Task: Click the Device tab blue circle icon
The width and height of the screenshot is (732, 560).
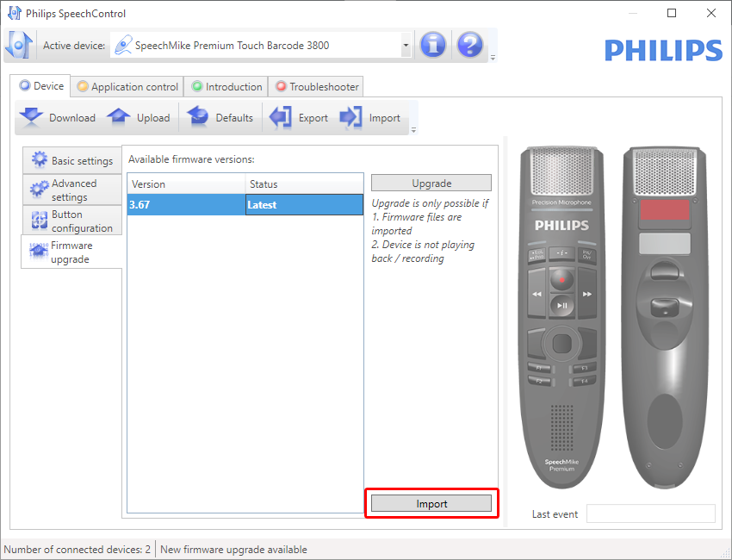Action: tap(25, 85)
